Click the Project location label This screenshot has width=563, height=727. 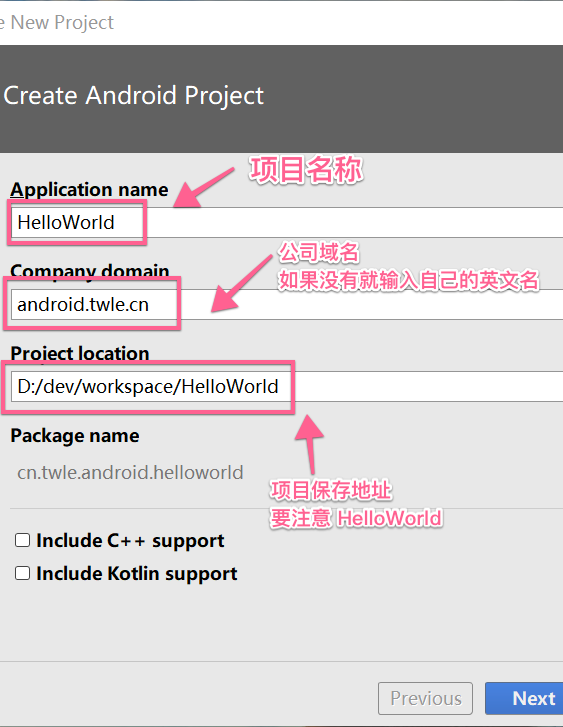[80, 353]
